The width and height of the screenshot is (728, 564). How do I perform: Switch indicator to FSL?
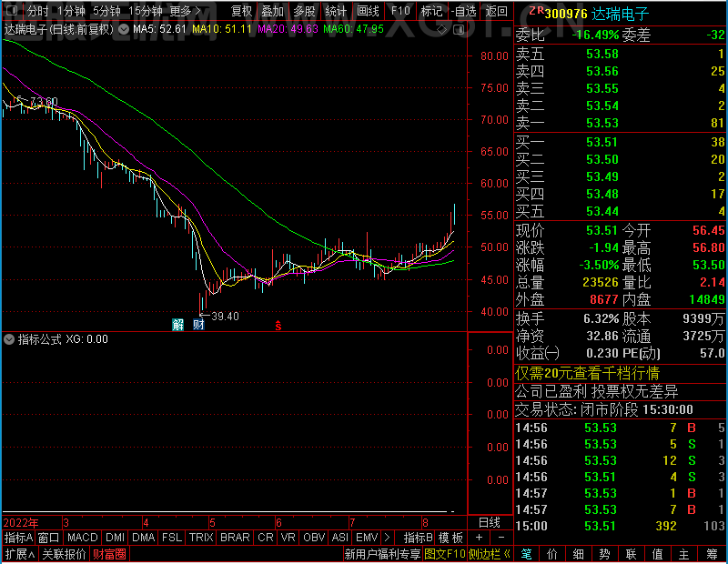point(172,538)
